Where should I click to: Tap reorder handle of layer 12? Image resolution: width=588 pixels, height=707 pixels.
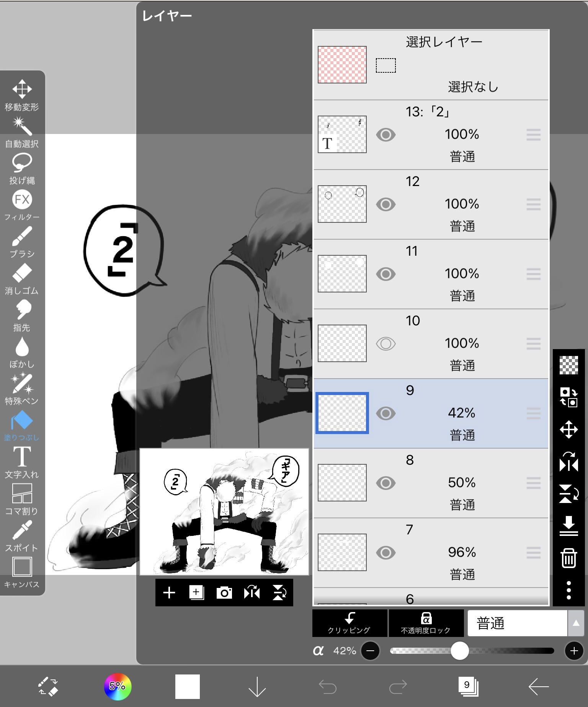point(534,204)
